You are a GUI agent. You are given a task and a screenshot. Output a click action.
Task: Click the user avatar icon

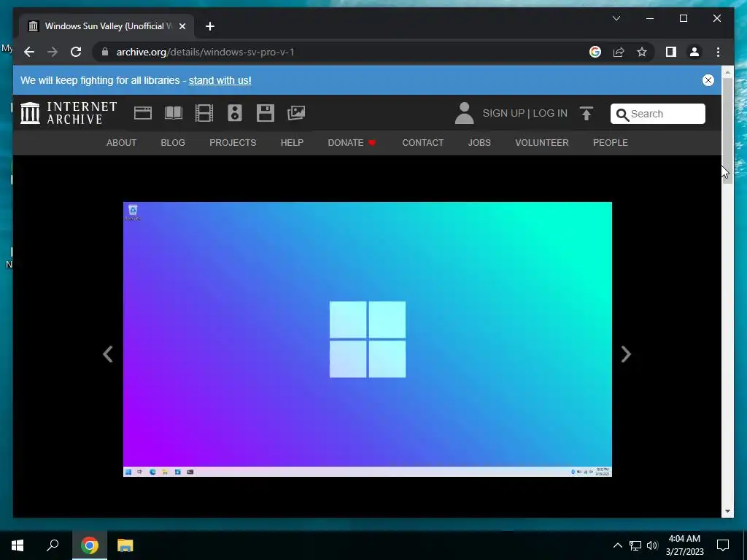pyautogui.click(x=464, y=113)
